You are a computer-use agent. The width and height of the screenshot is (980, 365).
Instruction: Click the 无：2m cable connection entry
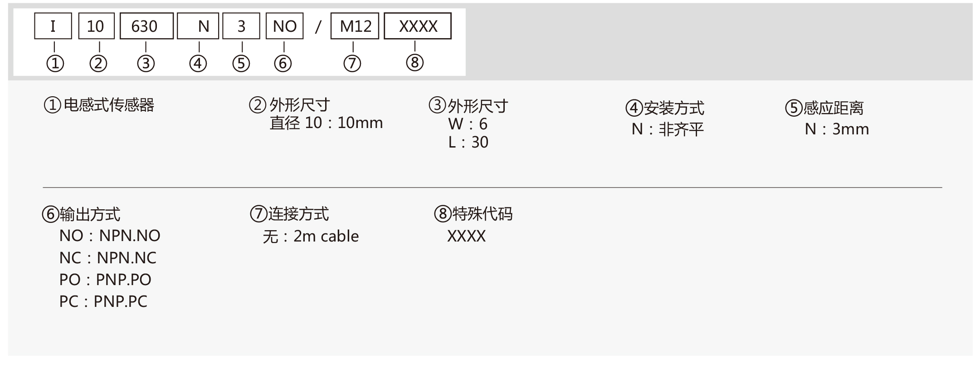tap(311, 237)
